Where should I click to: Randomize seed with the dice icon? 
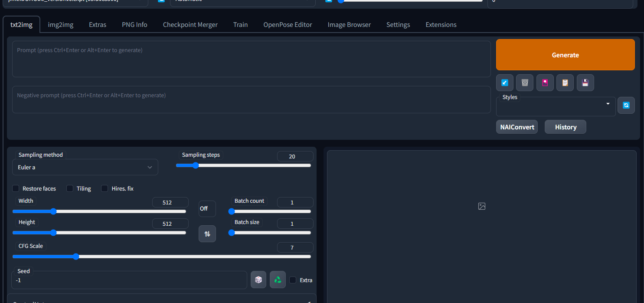(x=258, y=280)
